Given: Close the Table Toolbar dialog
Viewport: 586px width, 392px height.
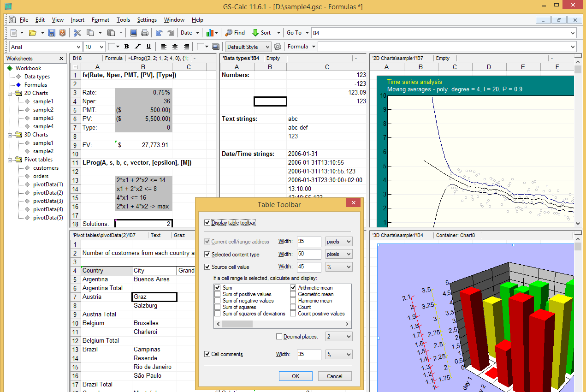Looking at the screenshot, I should point(354,203).
